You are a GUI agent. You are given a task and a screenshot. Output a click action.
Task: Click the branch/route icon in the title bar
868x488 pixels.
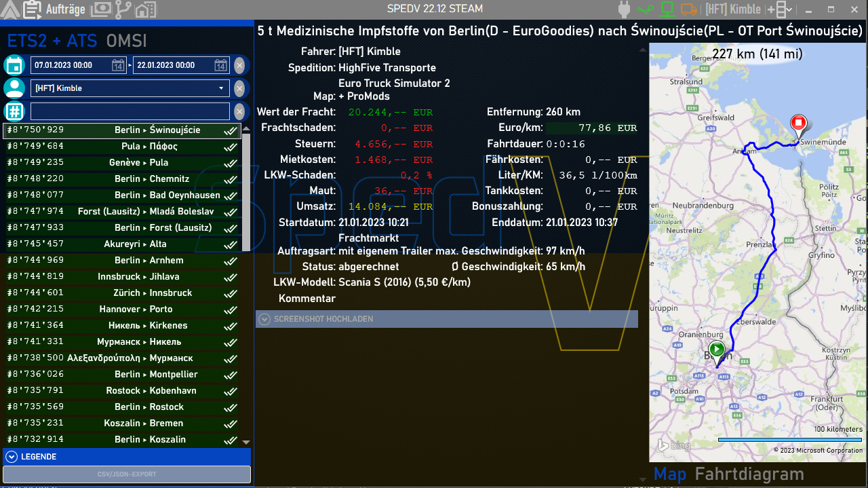pos(123,10)
